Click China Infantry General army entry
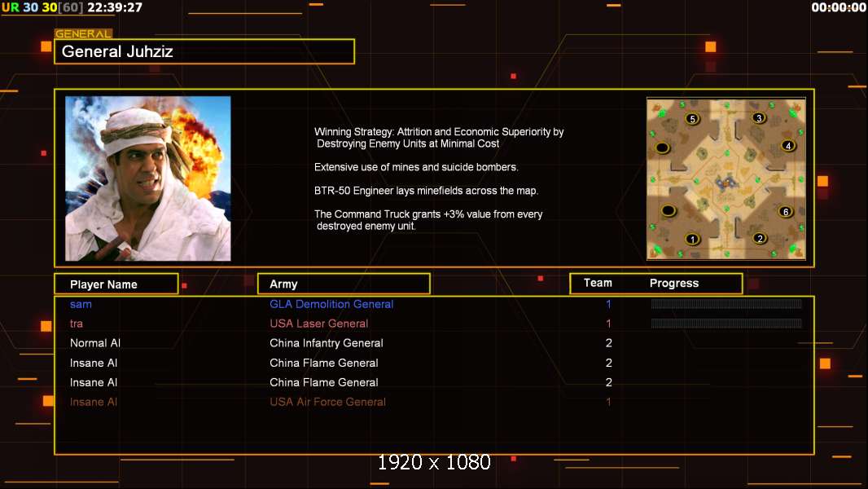The width and height of the screenshot is (868, 489). click(326, 343)
